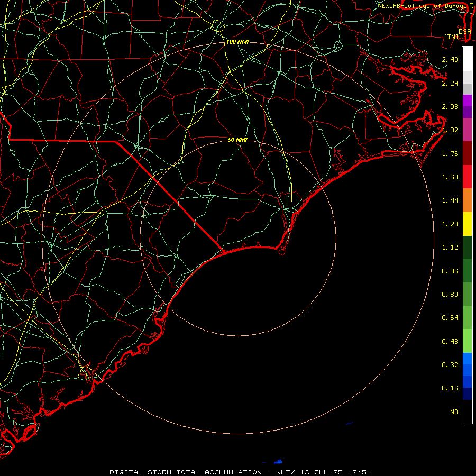The height and width of the screenshot is (476, 476).
Task: Click the DSA product label
Action: [464, 31]
